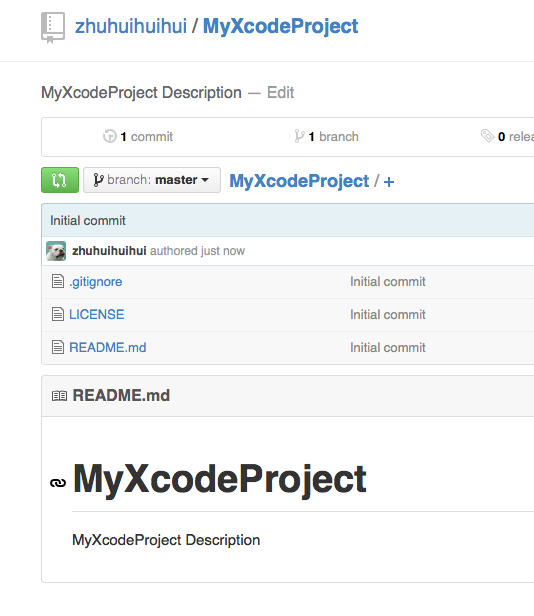The height and width of the screenshot is (616, 534).
Task: View the 1 branch list
Action: [333, 137]
